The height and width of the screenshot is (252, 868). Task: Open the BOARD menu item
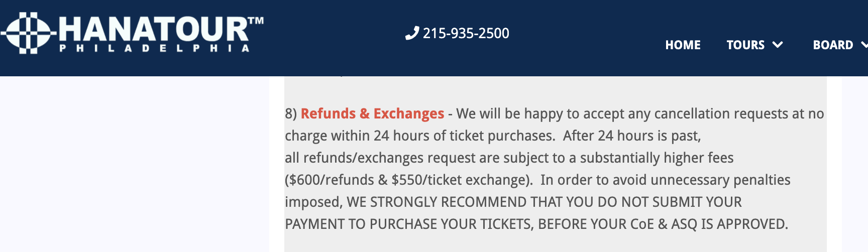coord(833,45)
